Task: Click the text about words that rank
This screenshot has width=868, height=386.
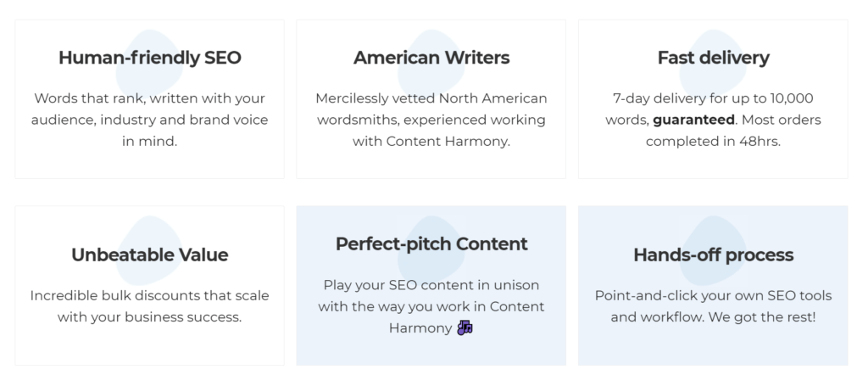Action: 149,120
